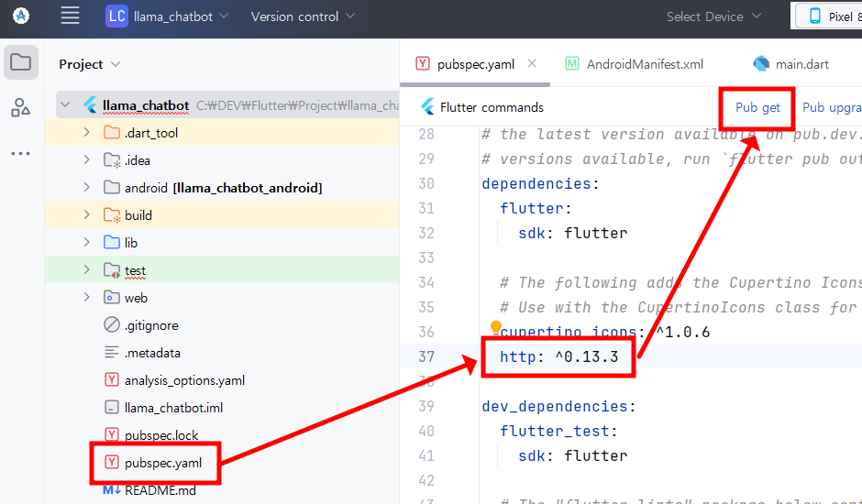The height and width of the screenshot is (504, 862).
Task: Switch to the AndroidManifest.xml tab
Action: click(x=634, y=64)
